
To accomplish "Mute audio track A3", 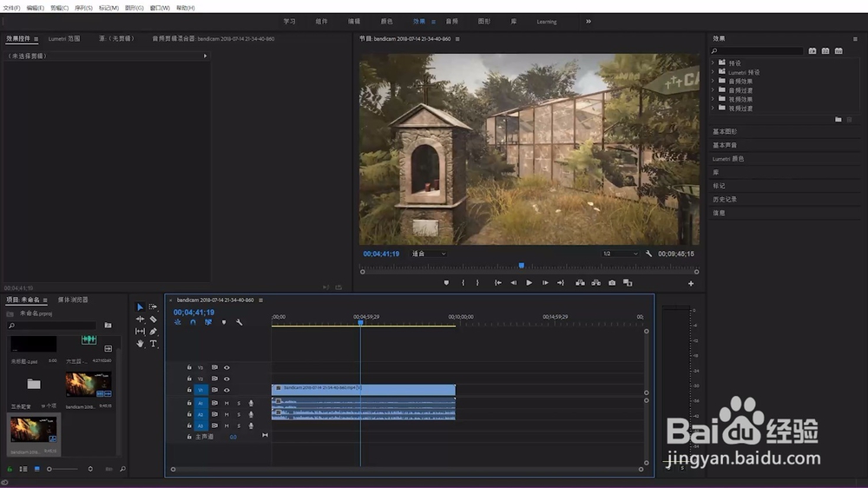I will click(227, 426).
